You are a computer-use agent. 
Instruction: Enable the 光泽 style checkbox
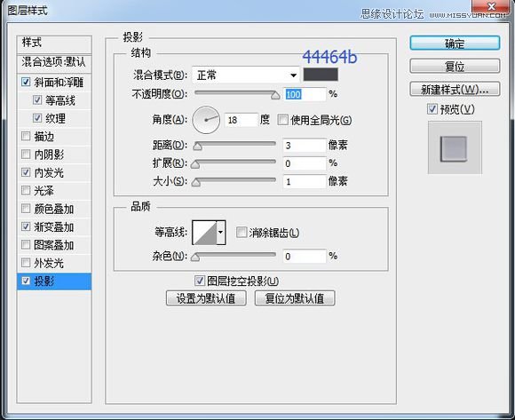pyautogui.click(x=26, y=190)
